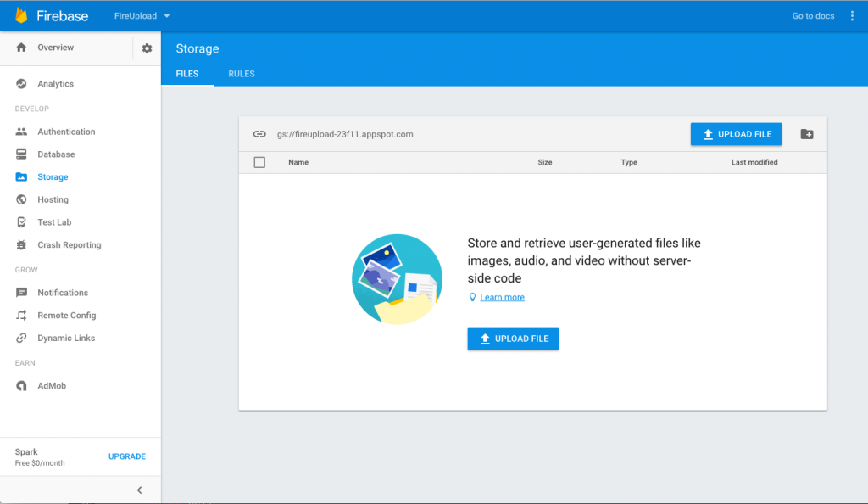Open Database in the sidebar
Screen dimensions: 868x504
click(56, 154)
